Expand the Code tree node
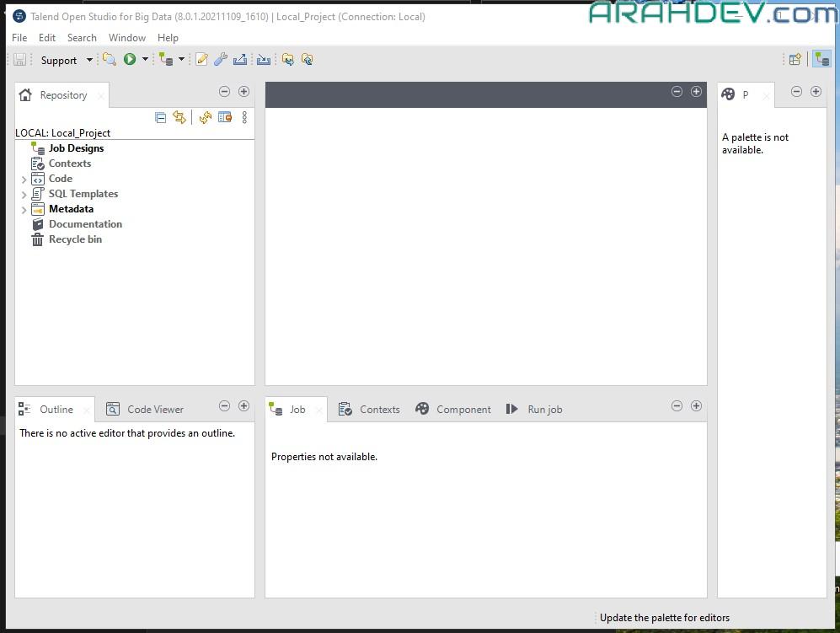Image resolution: width=840 pixels, height=633 pixels. coord(24,180)
